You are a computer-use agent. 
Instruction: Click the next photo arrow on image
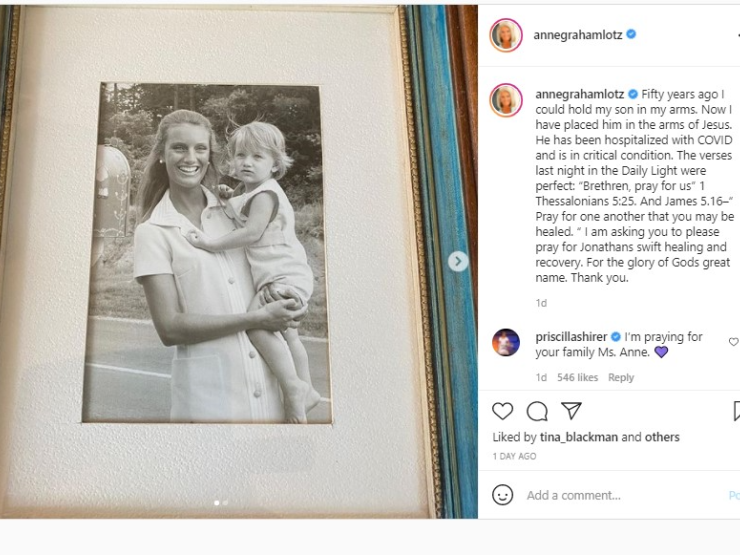click(x=458, y=261)
